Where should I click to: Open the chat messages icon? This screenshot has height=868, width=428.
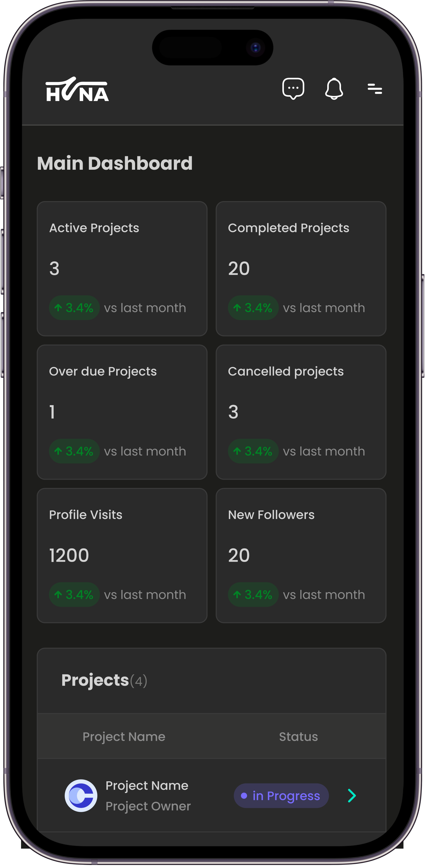[293, 89]
